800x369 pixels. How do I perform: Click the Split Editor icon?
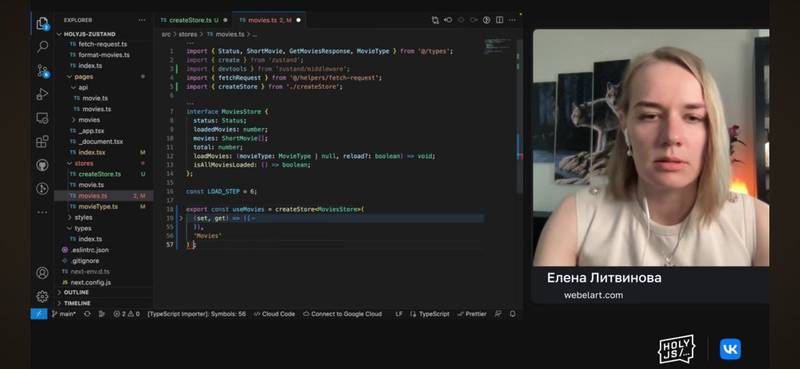tap(499, 20)
